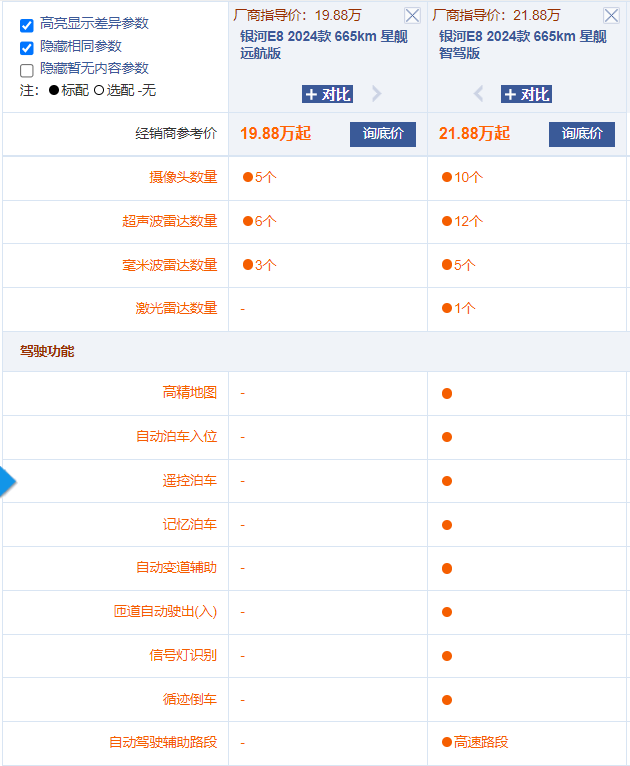Click the 10个 camera count value
The image size is (630, 766).
pos(462,177)
